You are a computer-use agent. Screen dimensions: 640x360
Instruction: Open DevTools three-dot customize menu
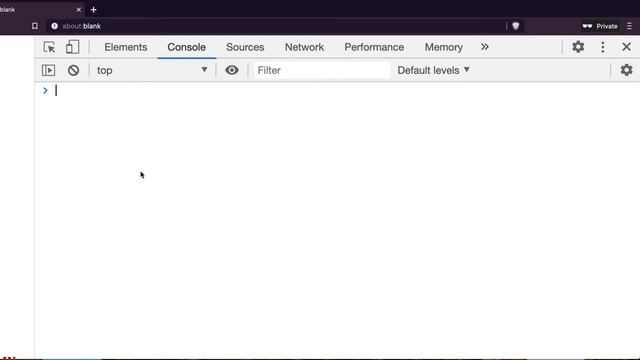pos(603,47)
